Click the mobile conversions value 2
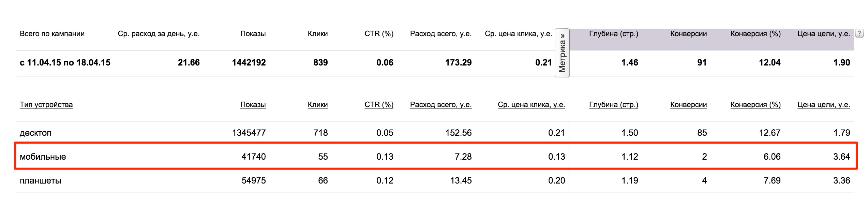Viewport: 868px width, 204px height. (x=704, y=157)
